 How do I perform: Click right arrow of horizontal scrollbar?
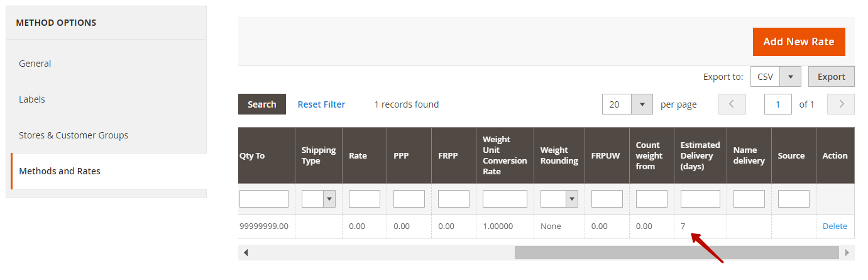(847, 252)
